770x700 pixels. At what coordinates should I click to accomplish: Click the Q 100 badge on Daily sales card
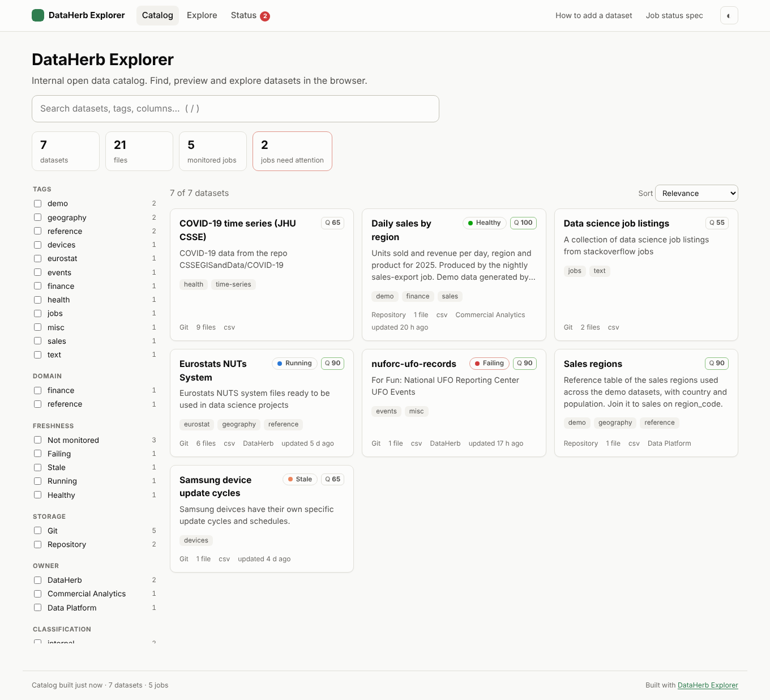tap(523, 223)
